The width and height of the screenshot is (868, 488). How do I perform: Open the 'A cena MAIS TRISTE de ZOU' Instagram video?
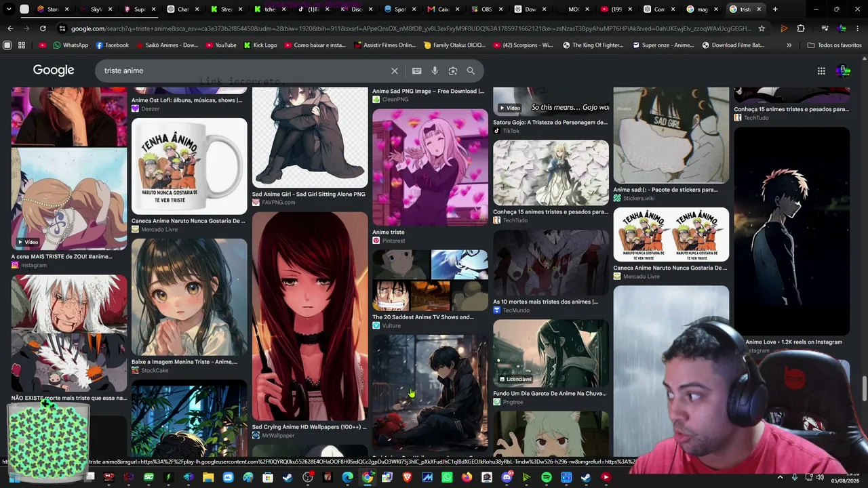coord(69,199)
